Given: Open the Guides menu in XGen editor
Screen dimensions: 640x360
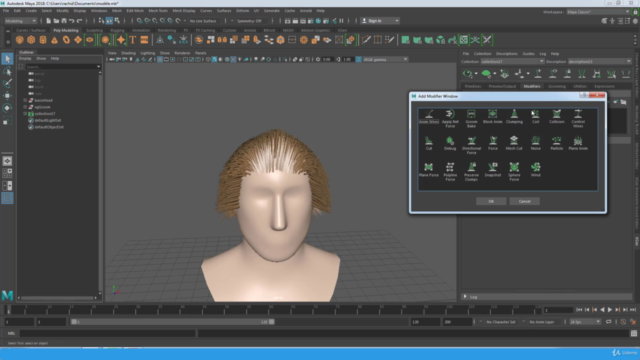Looking at the screenshot, I should tap(528, 54).
